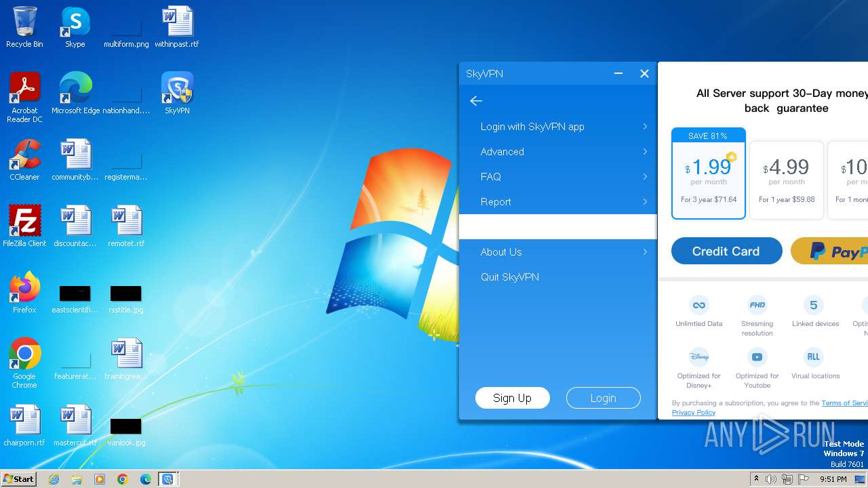Open the Advanced settings entry

[557, 152]
